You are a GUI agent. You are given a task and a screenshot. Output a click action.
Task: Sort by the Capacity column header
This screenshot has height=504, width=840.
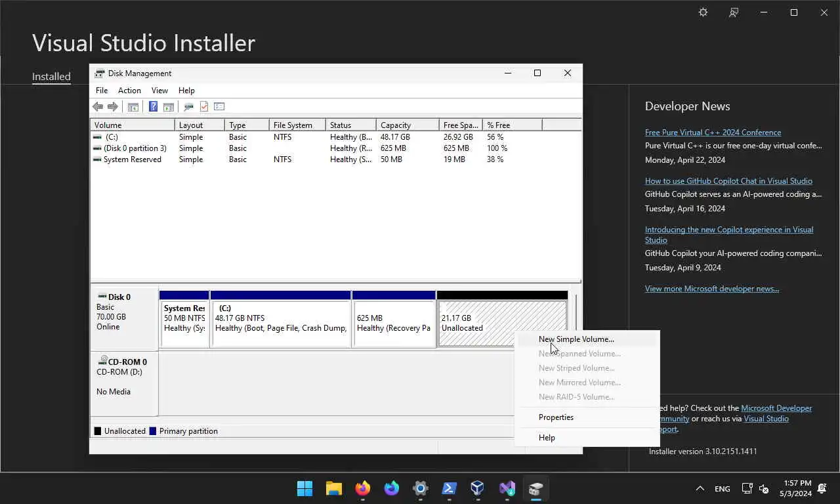408,125
